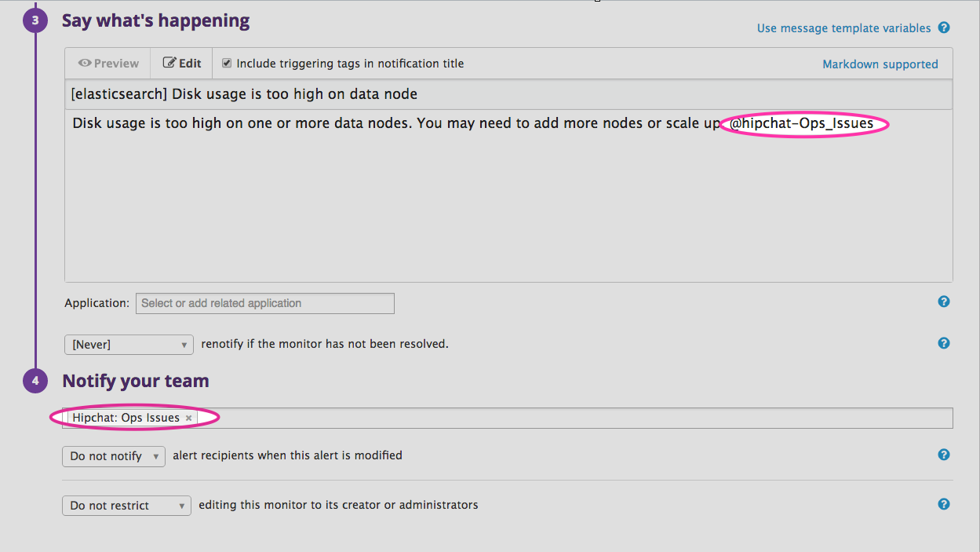The image size is (980, 552).
Task: Open the "Do not restrict" dropdown
Action: [x=126, y=506]
